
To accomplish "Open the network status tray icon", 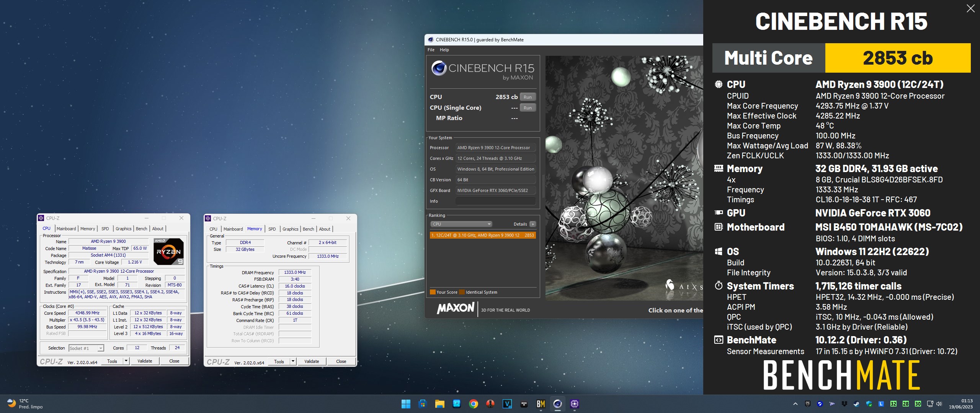I will (930, 404).
